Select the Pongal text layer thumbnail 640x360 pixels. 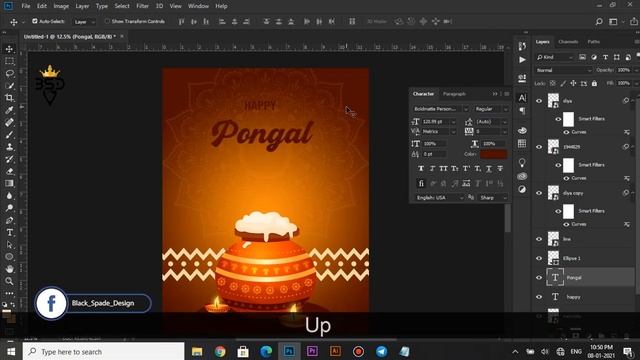coord(555,278)
